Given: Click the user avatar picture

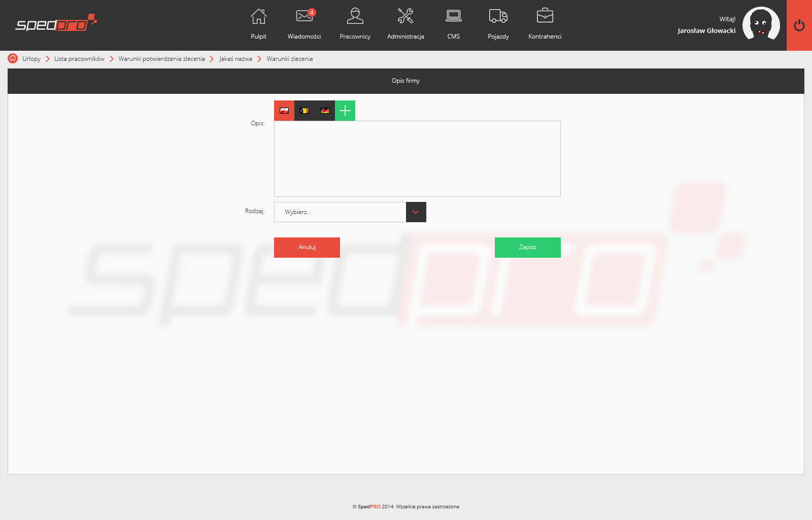Looking at the screenshot, I should (x=761, y=24).
